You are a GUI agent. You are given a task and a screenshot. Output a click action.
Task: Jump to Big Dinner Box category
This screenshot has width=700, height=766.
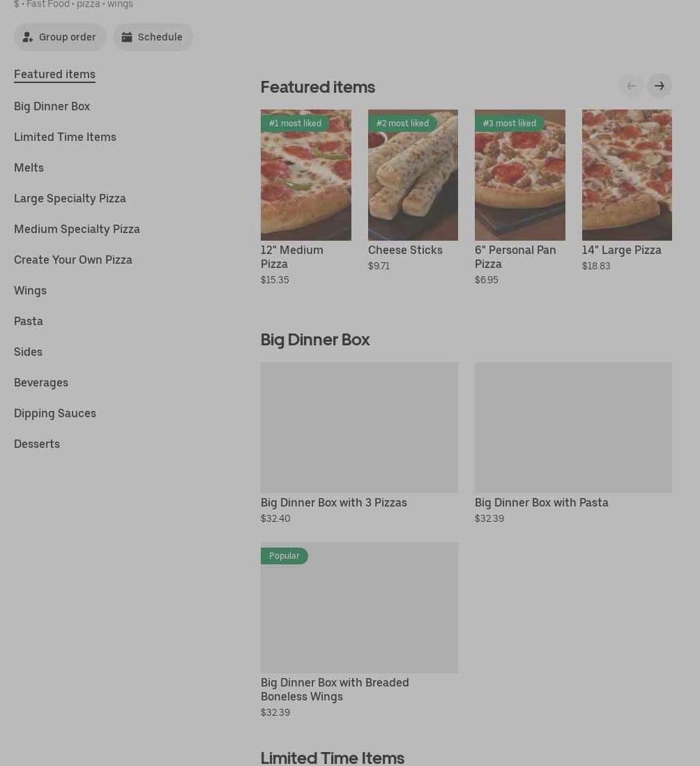click(52, 106)
